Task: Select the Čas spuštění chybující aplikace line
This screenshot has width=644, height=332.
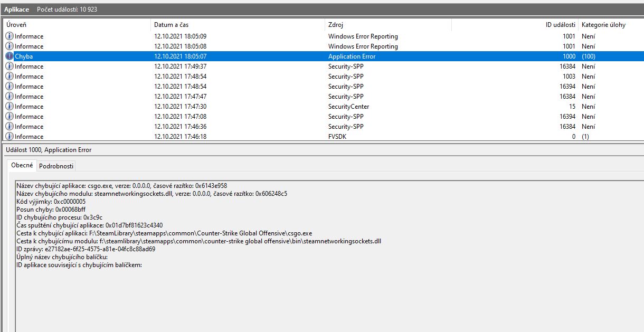Action: [90, 225]
